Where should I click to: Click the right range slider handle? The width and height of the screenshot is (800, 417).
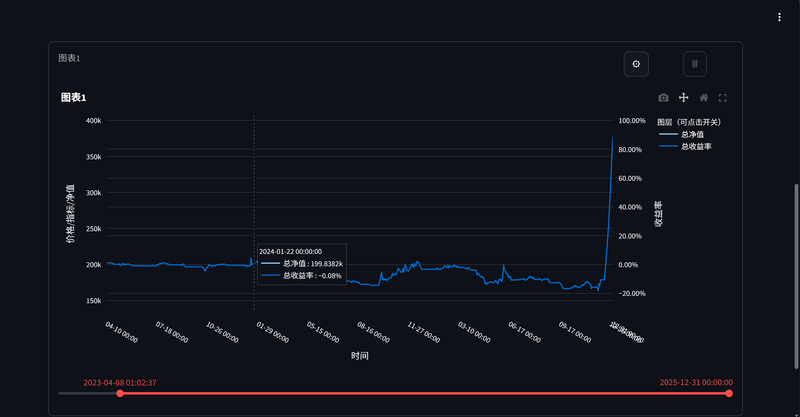(x=729, y=393)
